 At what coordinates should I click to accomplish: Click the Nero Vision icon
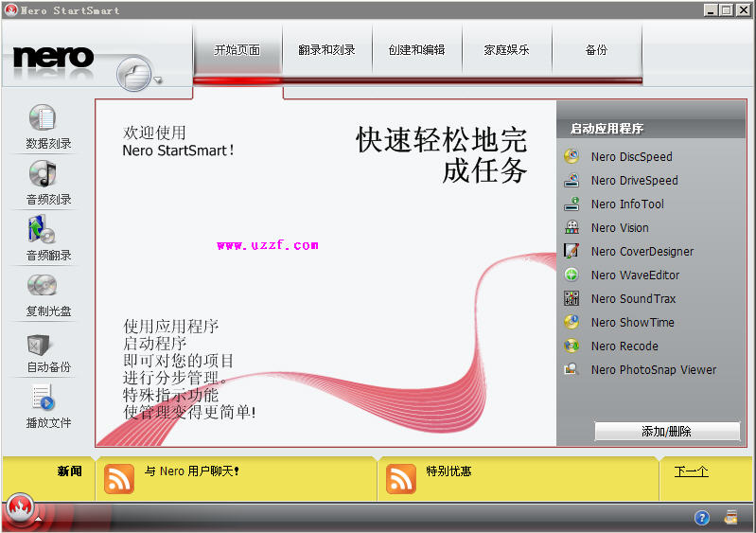[x=571, y=227]
